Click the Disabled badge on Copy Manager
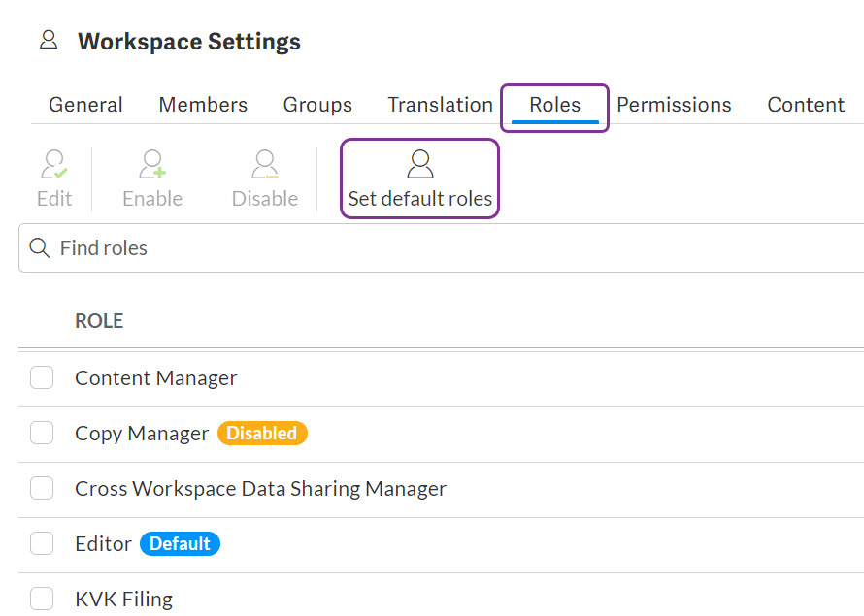This screenshot has width=864, height=616. pyautogui.click(x=261, y=434)
